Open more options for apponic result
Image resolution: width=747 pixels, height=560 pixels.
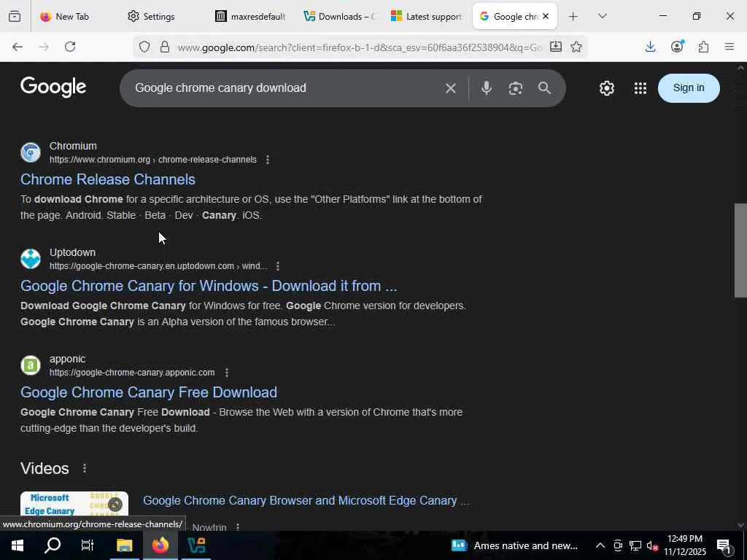tap(227, 373)
